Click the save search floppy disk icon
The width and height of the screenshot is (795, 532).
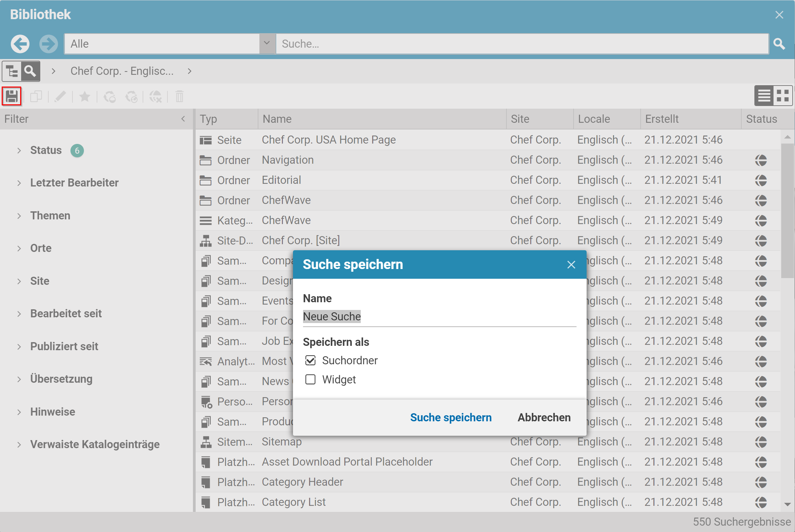pos(12,97)
